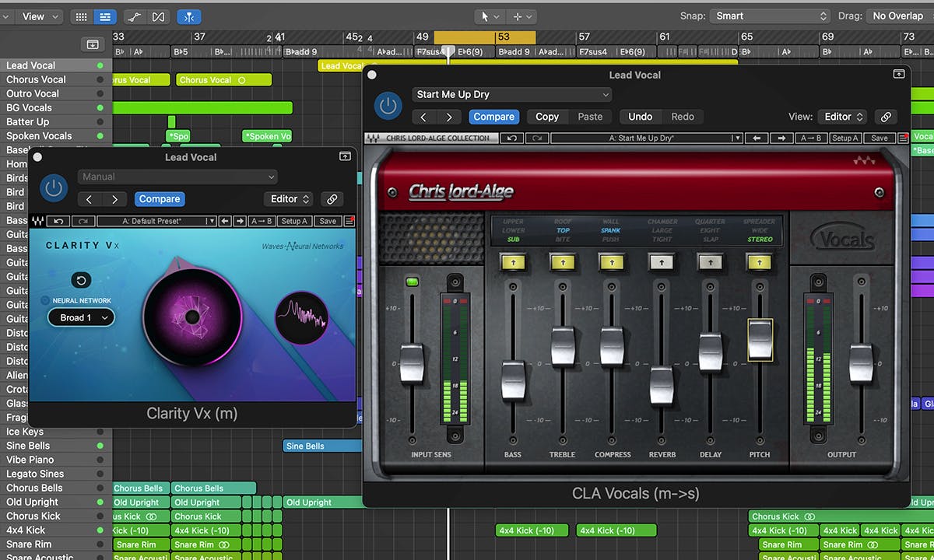Open the Start Me Up Dry preset dropdown
The image size is (934, 560).
511,95
